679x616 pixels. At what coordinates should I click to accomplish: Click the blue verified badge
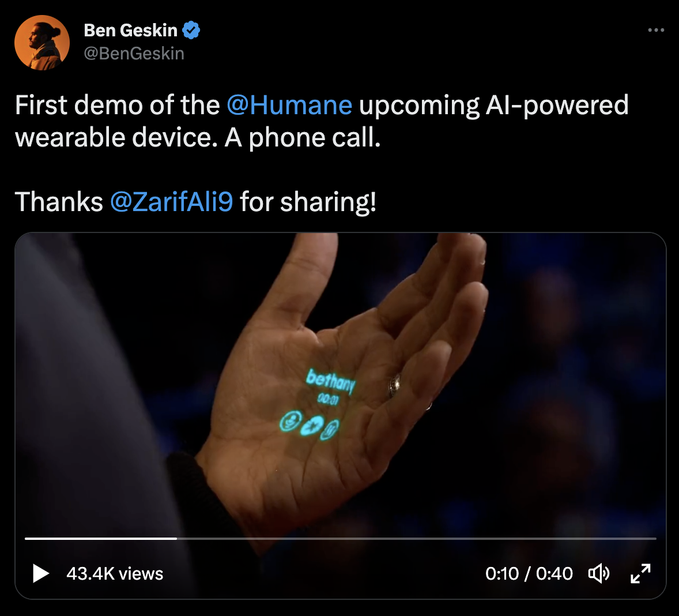click(191, 31)
